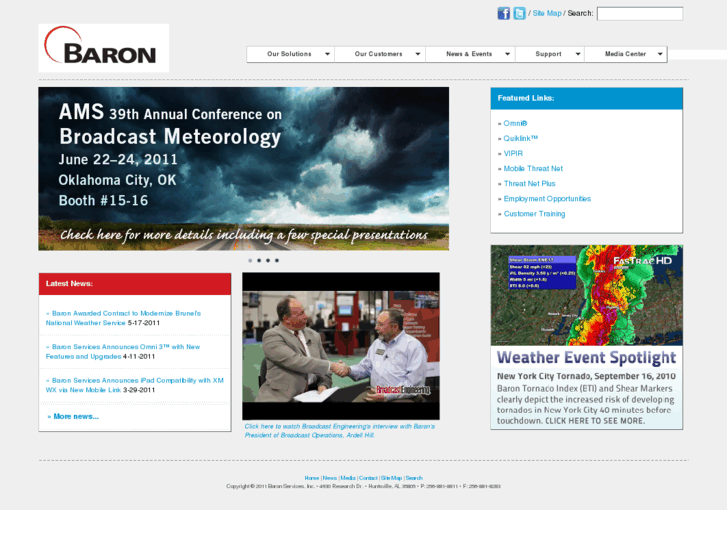The width and height of the screenshot is (727, 545).
Task: Open the Weather Event Spotlight tornado image
Action: click(587, 337)
